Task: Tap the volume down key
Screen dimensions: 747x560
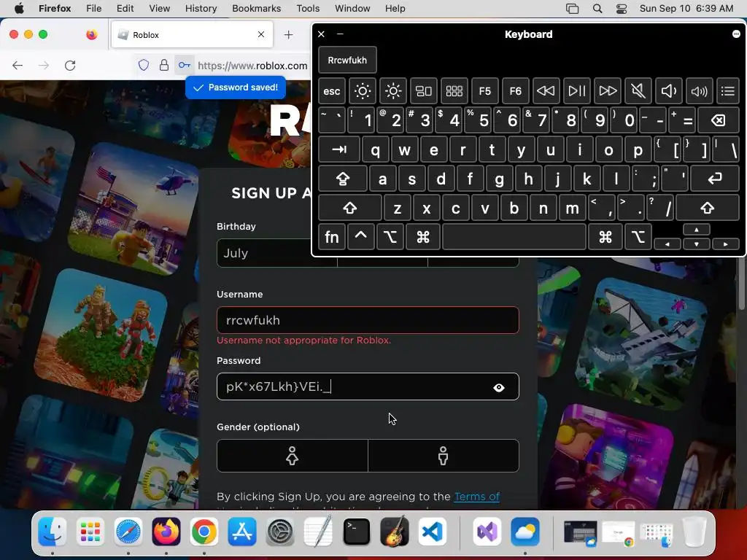Action: [668, 91]
